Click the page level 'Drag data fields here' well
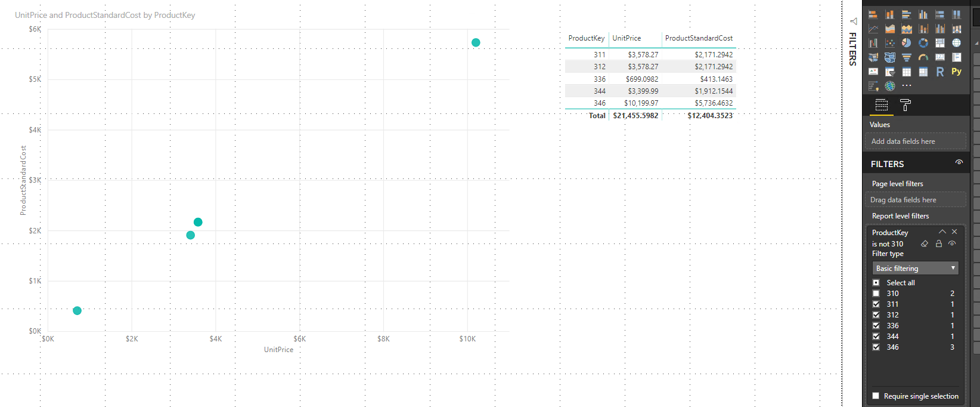The image size is (980, 407). click(915, 200)
